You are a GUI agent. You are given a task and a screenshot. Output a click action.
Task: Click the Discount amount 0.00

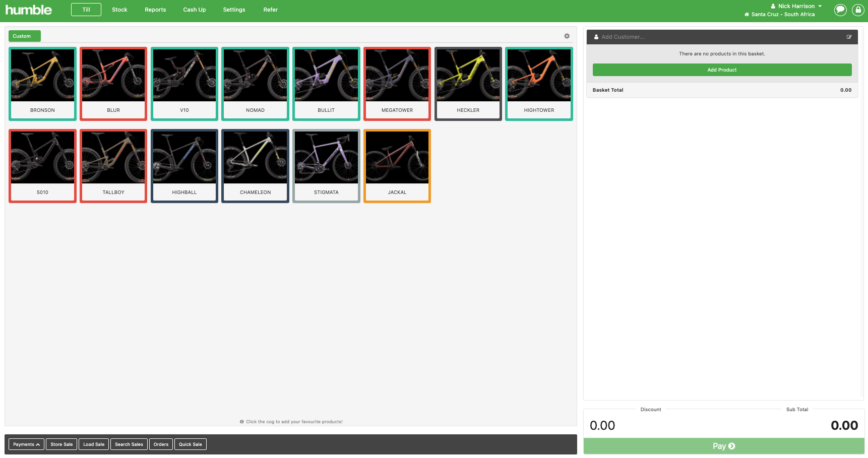602,426
